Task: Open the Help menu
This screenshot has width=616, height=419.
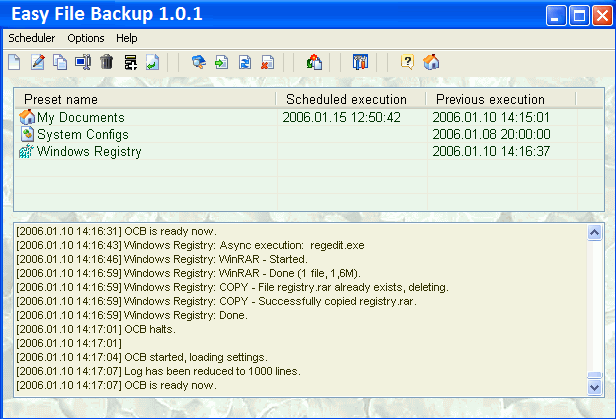Action: pos(126,38)
